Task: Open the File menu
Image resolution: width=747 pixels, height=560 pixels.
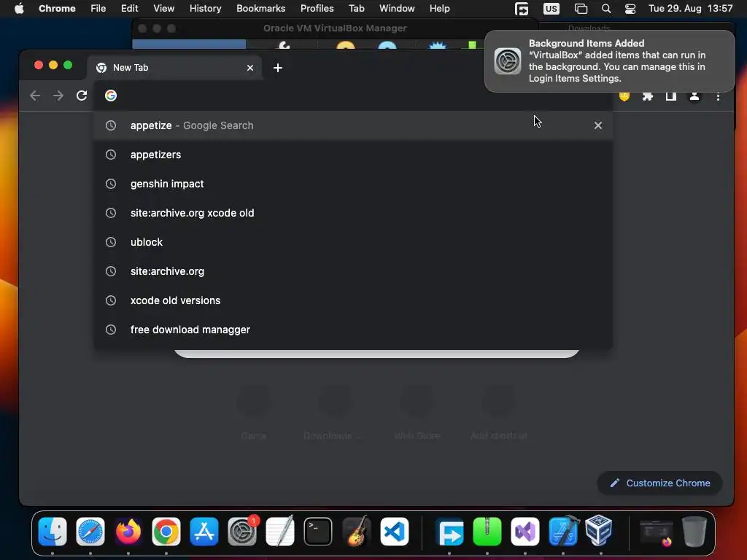Action: [98, 9]
